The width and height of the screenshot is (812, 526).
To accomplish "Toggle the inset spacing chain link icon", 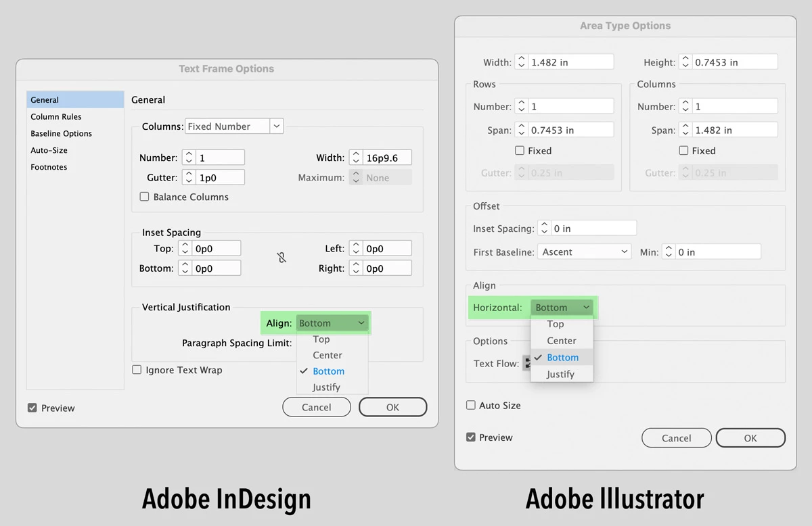I will coord(281,258).
